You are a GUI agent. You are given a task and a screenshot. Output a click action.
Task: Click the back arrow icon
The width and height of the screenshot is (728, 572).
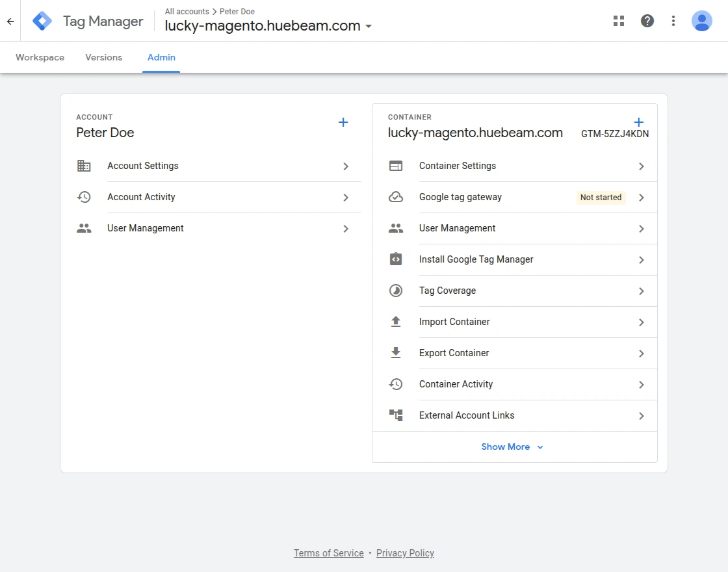[10, 21]
